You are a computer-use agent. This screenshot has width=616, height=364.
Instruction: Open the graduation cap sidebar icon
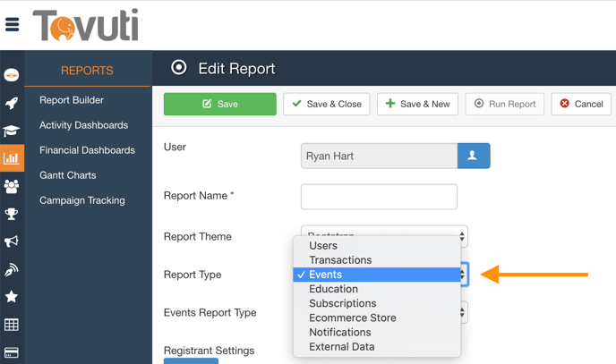tap(12, 131)
